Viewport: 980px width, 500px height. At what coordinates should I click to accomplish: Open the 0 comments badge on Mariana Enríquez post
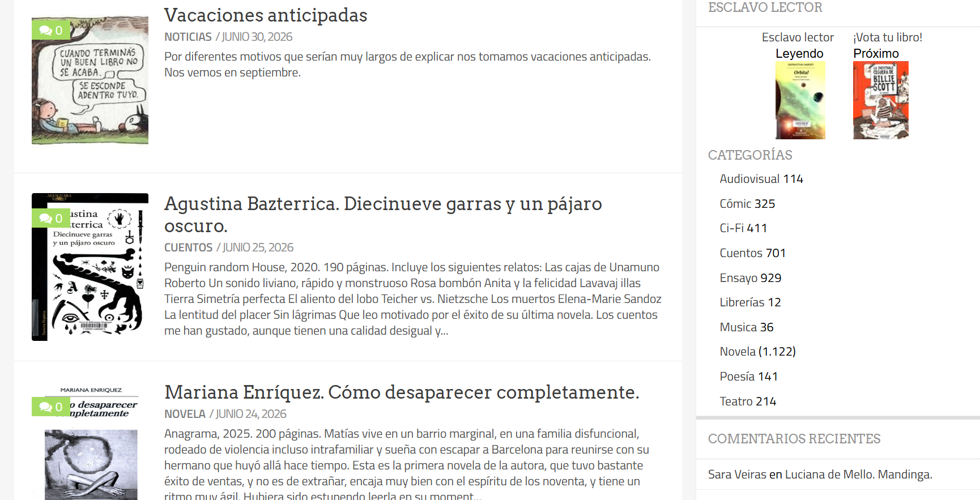(x=51, y=407)
